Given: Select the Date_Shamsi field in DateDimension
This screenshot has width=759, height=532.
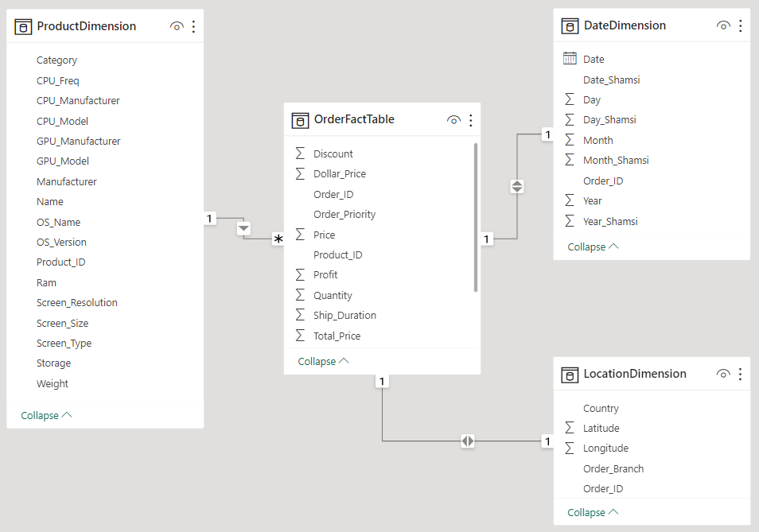Looking at the screenshot, I should (x=611, y=80).
